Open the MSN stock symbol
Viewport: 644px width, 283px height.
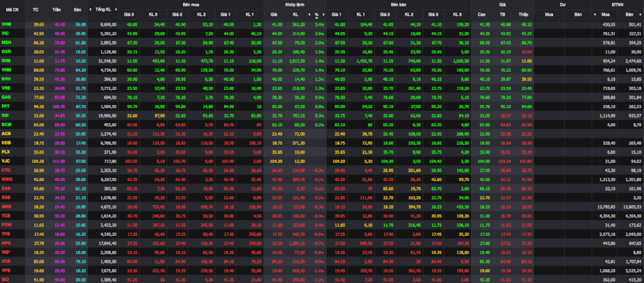(6, 41)
